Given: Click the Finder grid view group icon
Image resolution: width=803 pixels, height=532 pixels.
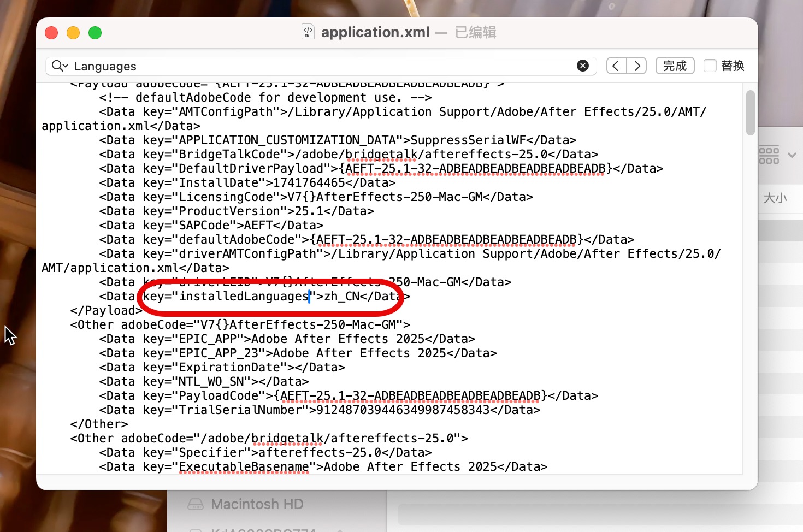Looking at the screenshot, I should 769,155.
